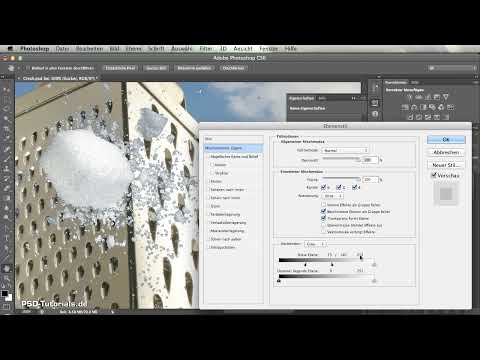Check Bildlauf in allen Fenstern durchführen
Screen dimensions: 480x360
click(27, 68)
